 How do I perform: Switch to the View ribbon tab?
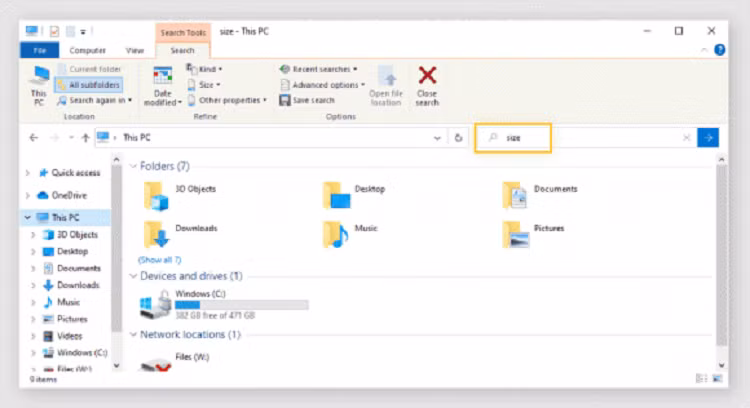[x=135, y=50]
